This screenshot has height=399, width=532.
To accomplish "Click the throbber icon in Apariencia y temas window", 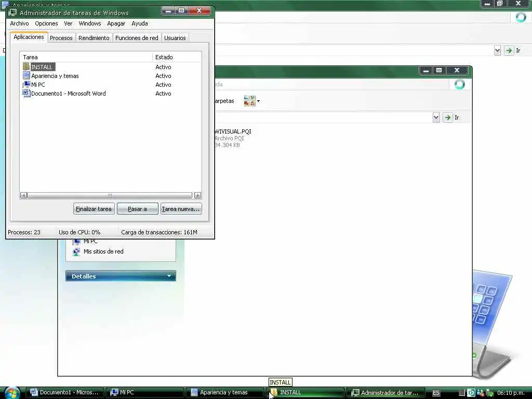I will tap(521, 17).
